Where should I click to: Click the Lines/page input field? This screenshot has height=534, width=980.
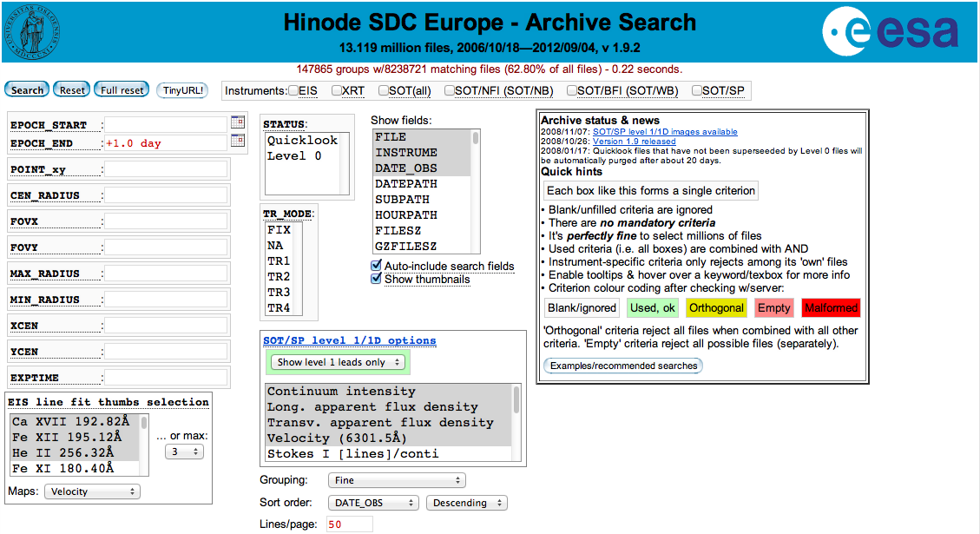pos(349,524)
